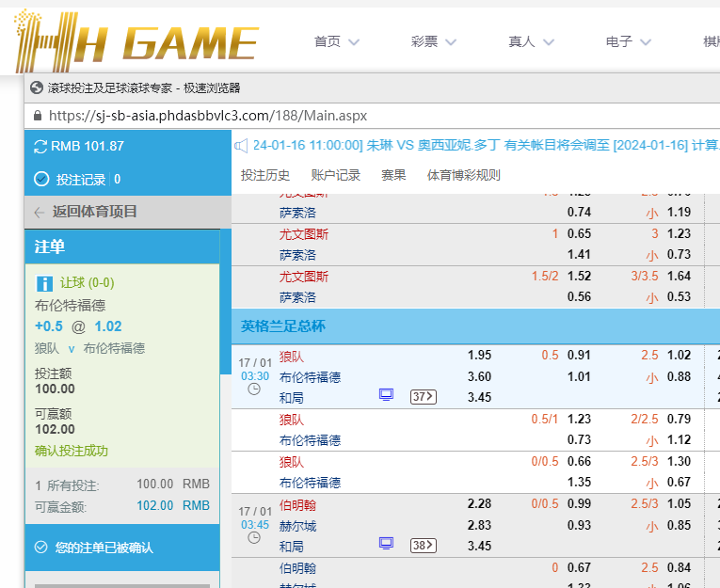Select 赫尔城 win odds 2.83
The image size is (720, 588).
point(479,525)
